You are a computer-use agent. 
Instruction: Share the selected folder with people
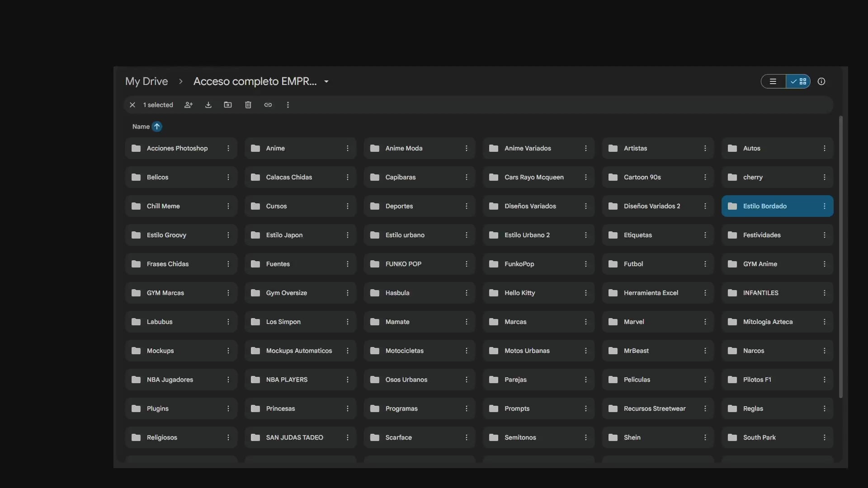coord(189,105)
